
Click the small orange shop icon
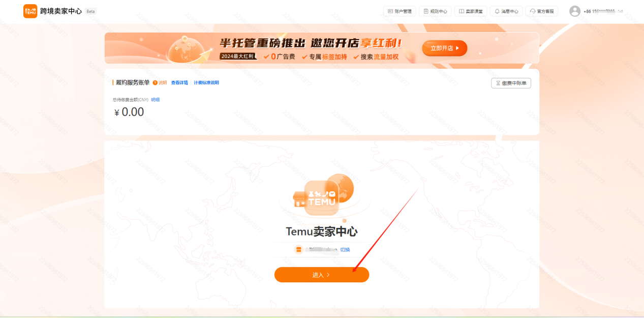point(299,249)
